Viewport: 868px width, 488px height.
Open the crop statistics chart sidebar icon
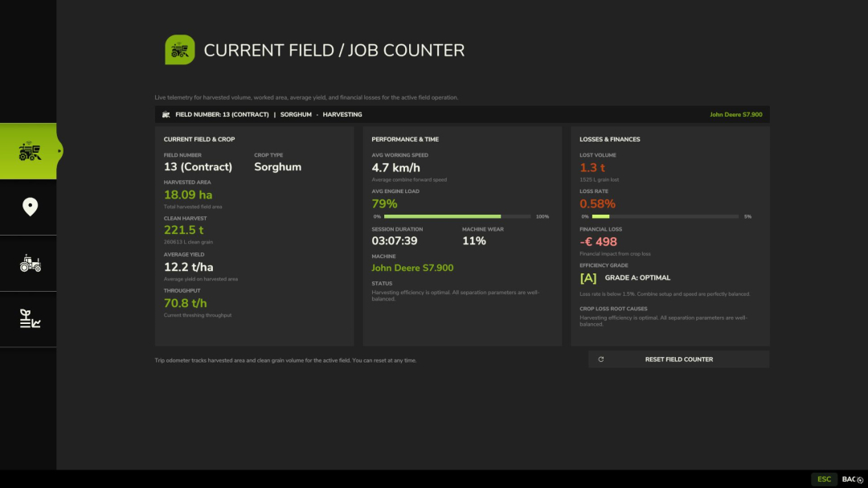[x=30, y=319]
